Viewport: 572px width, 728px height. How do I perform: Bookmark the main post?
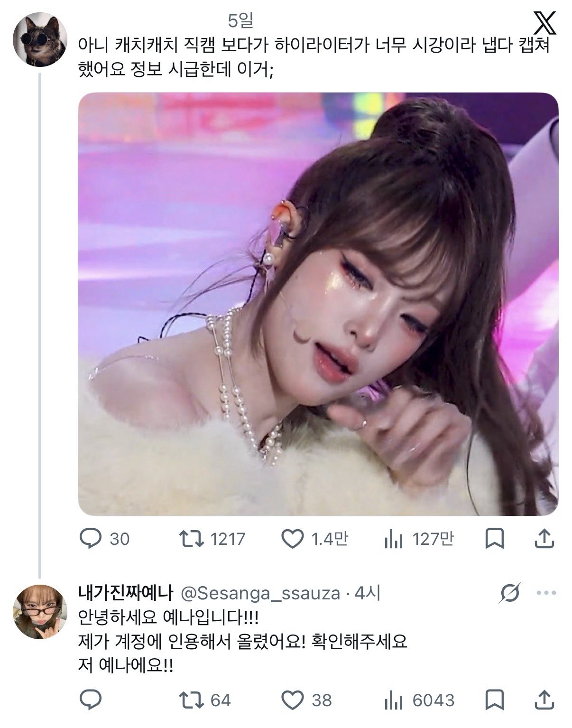[495, 539]
